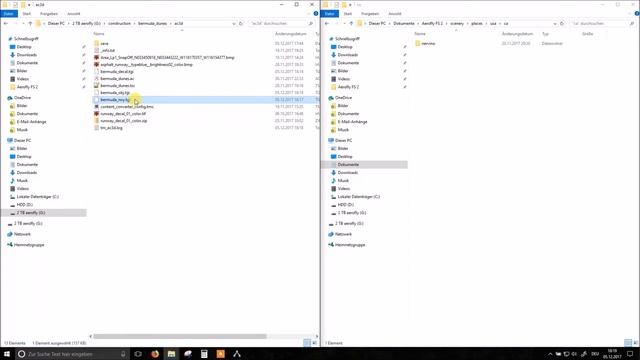The width and height of the screenshot is (640, 360).
Task: Go back using the right window's back arrow
Action: pyautogui.click(x=327, y=24)
